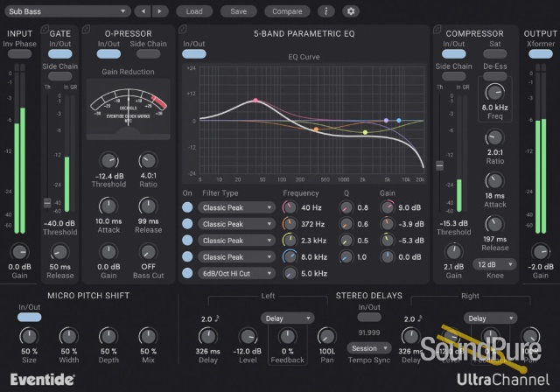Expand the 12 dB Knee dropdown
Screen dimensions: 560x392
click(x=495, y=263)
